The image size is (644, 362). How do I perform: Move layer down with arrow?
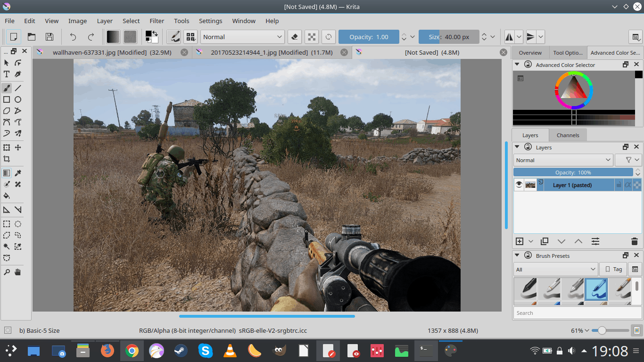point(561,241)
